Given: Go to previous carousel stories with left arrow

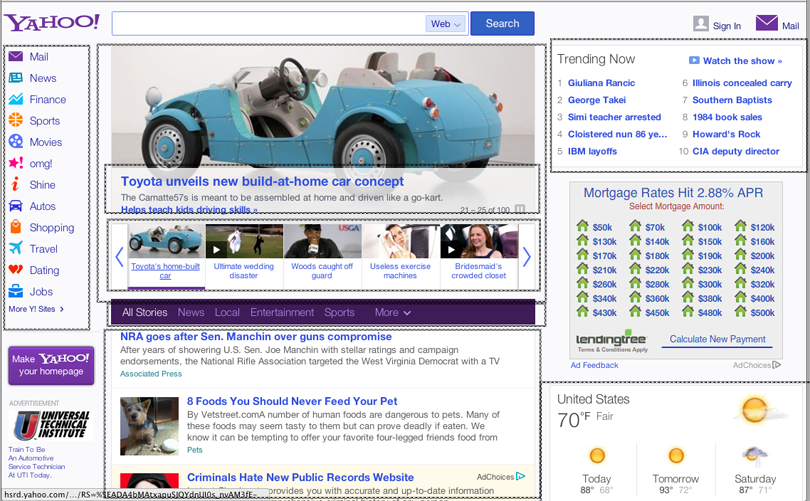Looking at the screenshot, I should [119, 256].
